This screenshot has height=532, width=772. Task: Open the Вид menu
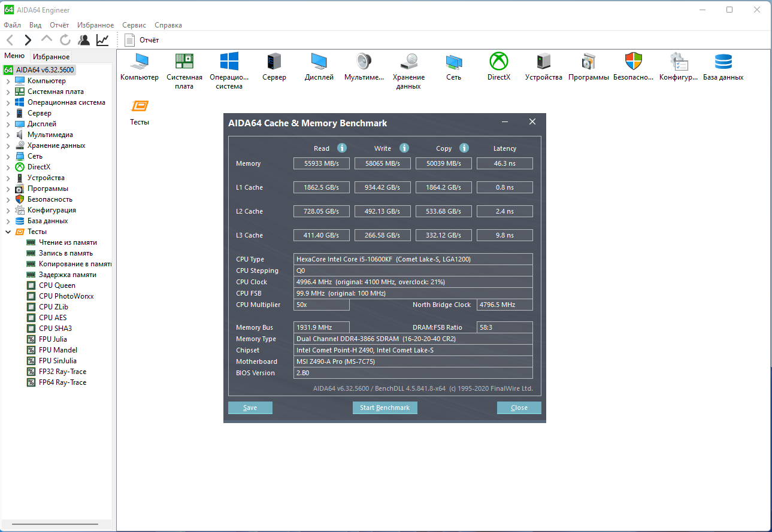click(x=35, y=25)
